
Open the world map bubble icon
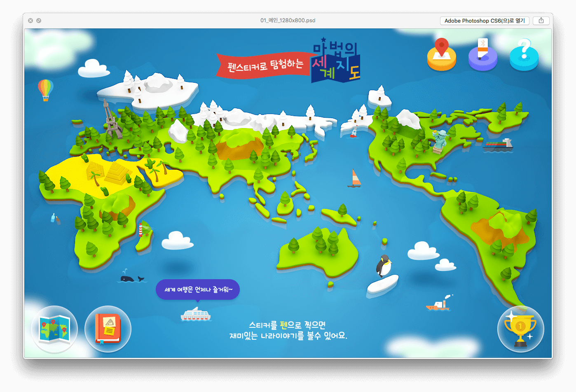(x=54, y=329)
